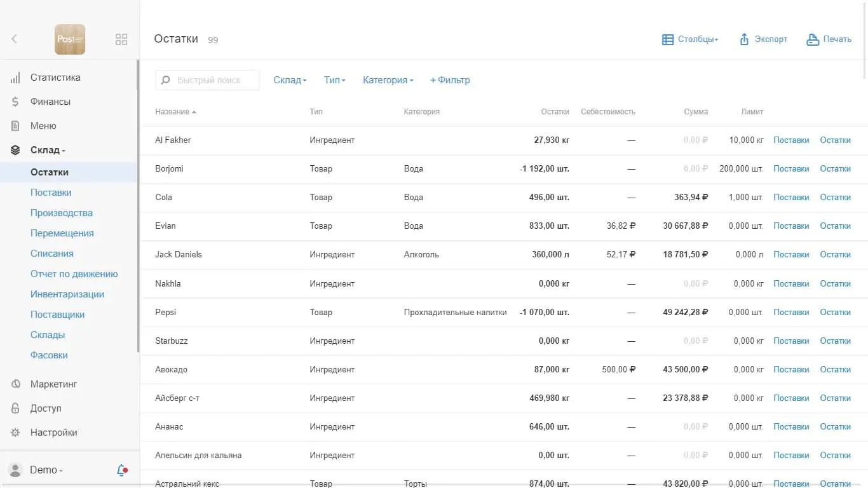The width and height of the screenshot is (868, 488).
Task: Expand the Demo account menu
Action: click(46, 470)
